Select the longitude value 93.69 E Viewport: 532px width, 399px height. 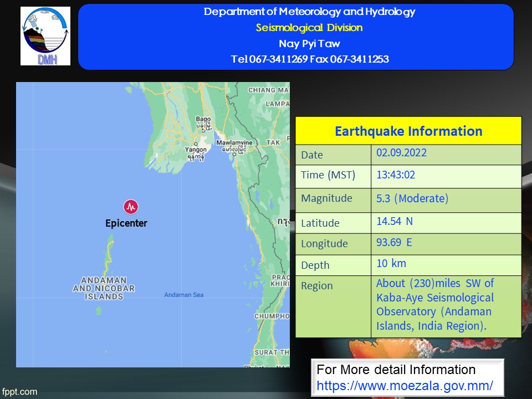pos(394,242)
